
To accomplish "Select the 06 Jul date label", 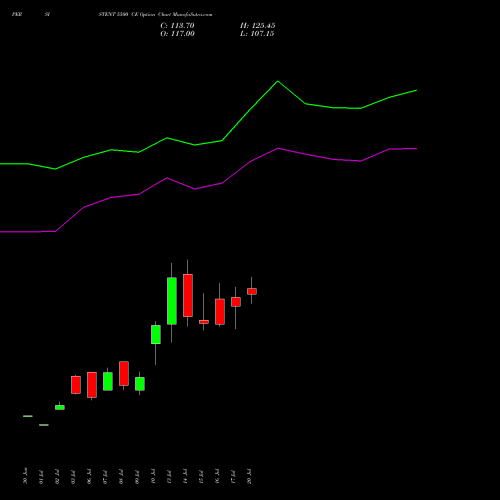I will coord(89,476).
